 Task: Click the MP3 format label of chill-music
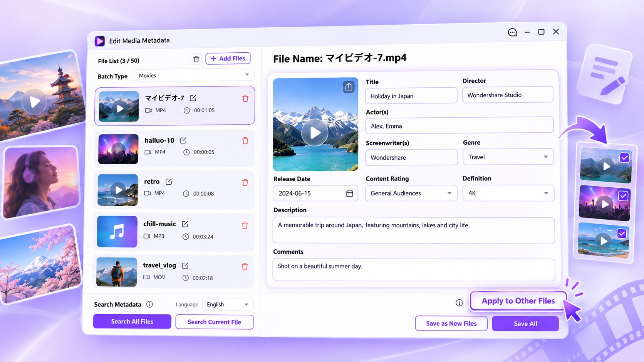(159, 236)
